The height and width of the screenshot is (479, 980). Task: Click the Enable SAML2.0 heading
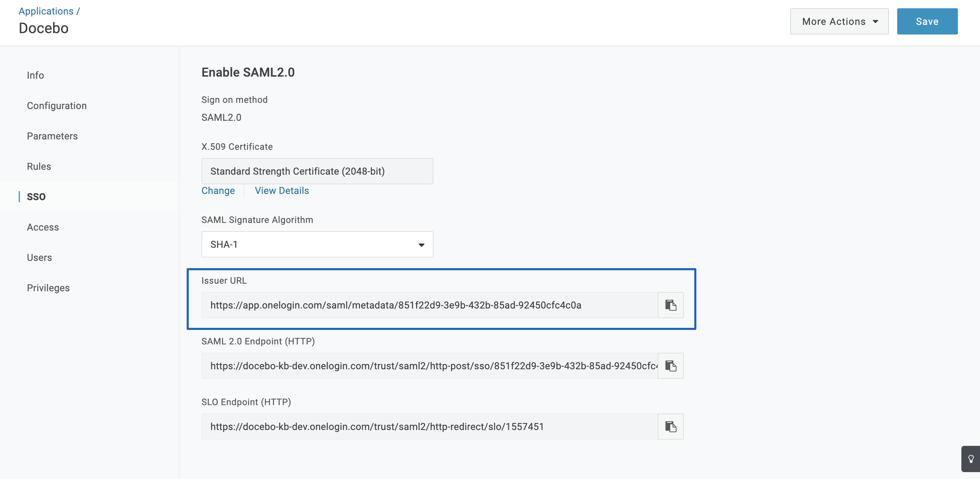(248, 72)
